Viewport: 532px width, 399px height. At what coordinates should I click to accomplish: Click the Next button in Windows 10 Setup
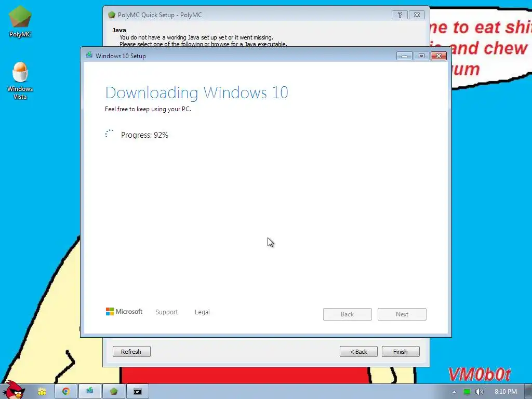[402, 314]
